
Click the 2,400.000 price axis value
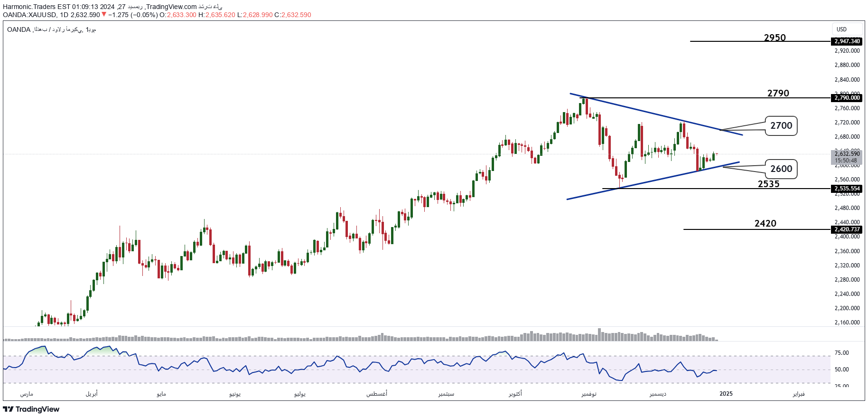847,237
